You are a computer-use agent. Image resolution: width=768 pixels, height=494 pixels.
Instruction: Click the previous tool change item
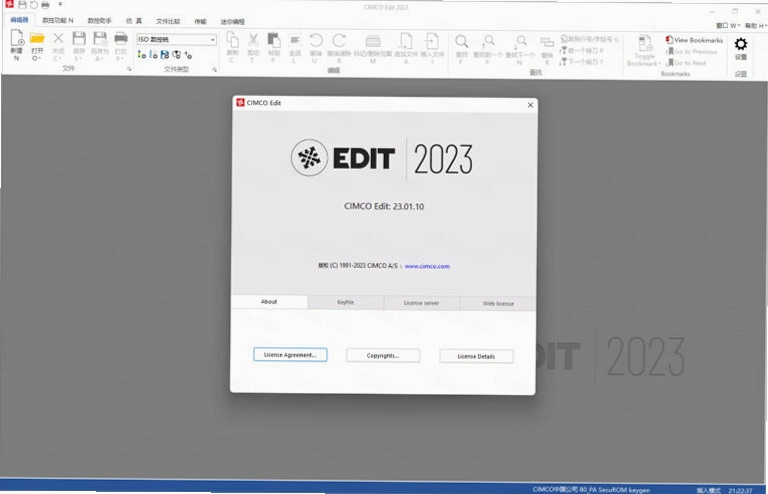[581, 50]
